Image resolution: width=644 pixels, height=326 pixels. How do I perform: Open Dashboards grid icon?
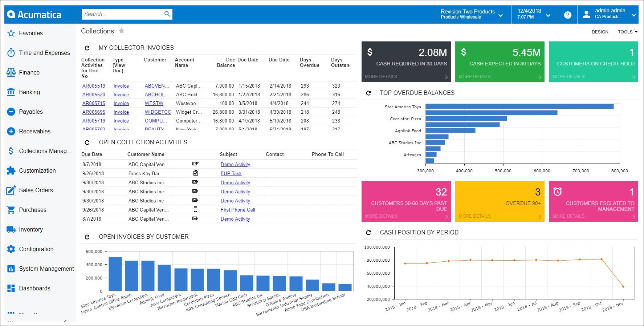coord(11,288)
